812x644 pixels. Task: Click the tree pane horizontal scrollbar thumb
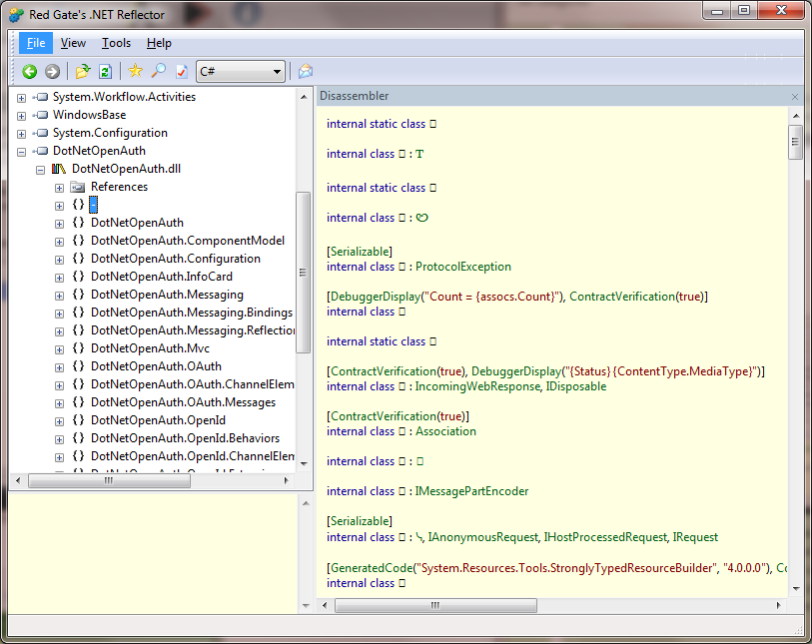[x=109, y=481]
